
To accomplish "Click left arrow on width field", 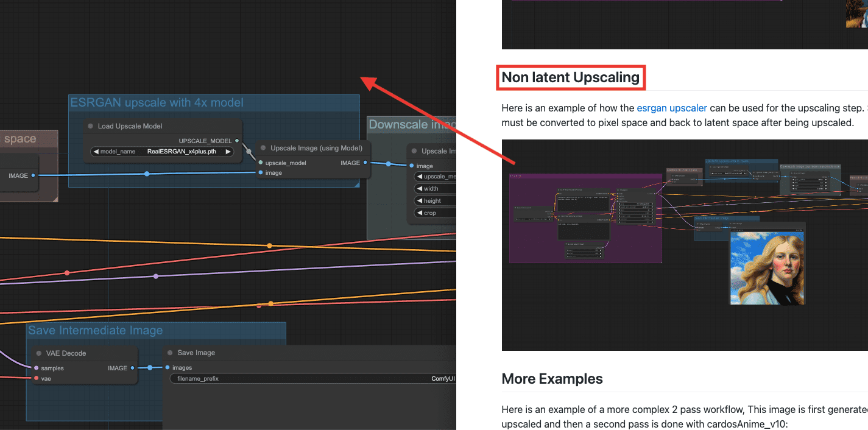I will 419,189.
